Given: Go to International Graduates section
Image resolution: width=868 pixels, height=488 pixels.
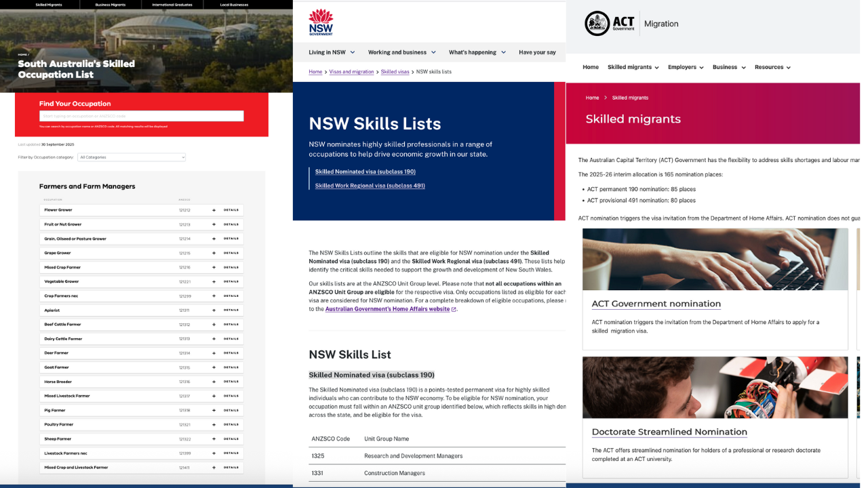Looking at the screenshot, I should point(172,5).
